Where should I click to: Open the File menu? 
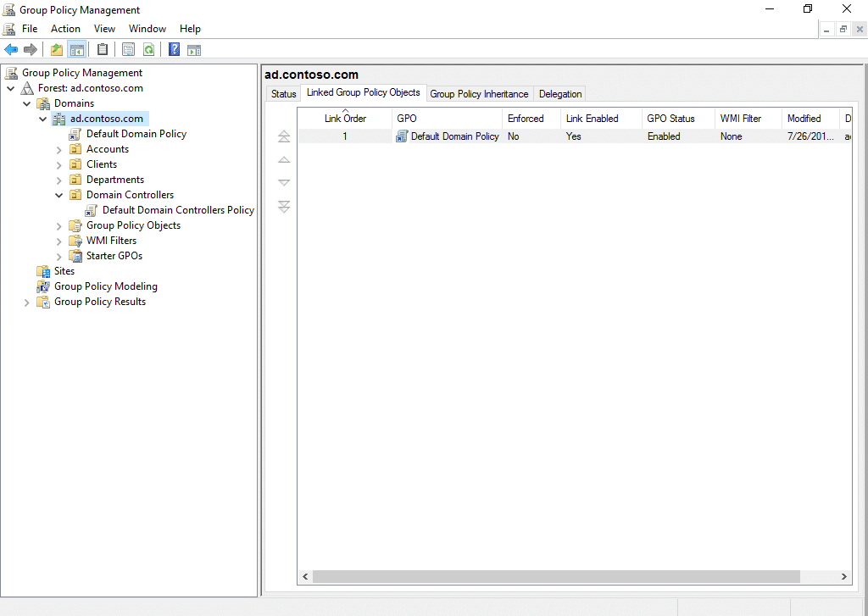(x=30, y=29)
